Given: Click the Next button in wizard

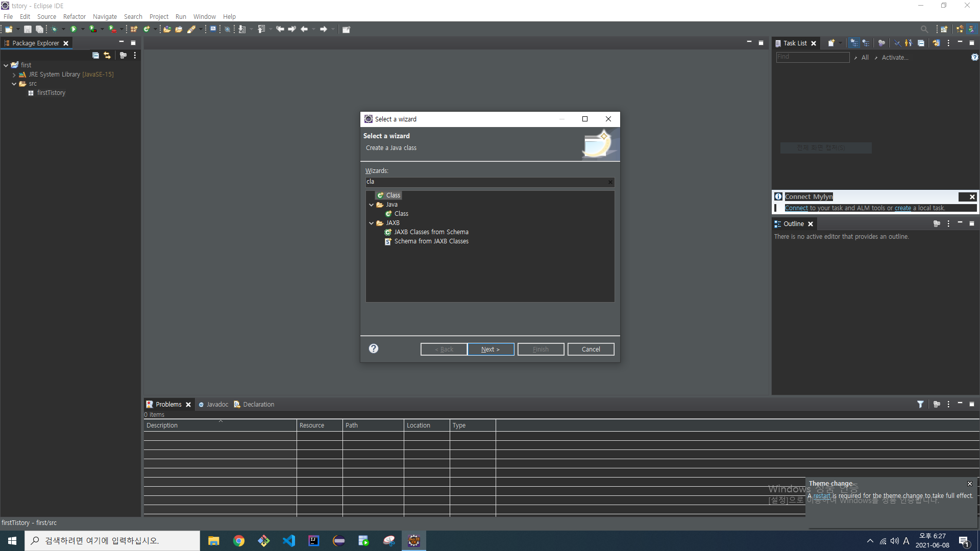Looking at the screenshot, I should pyautogui.click(x=490, y=349).
